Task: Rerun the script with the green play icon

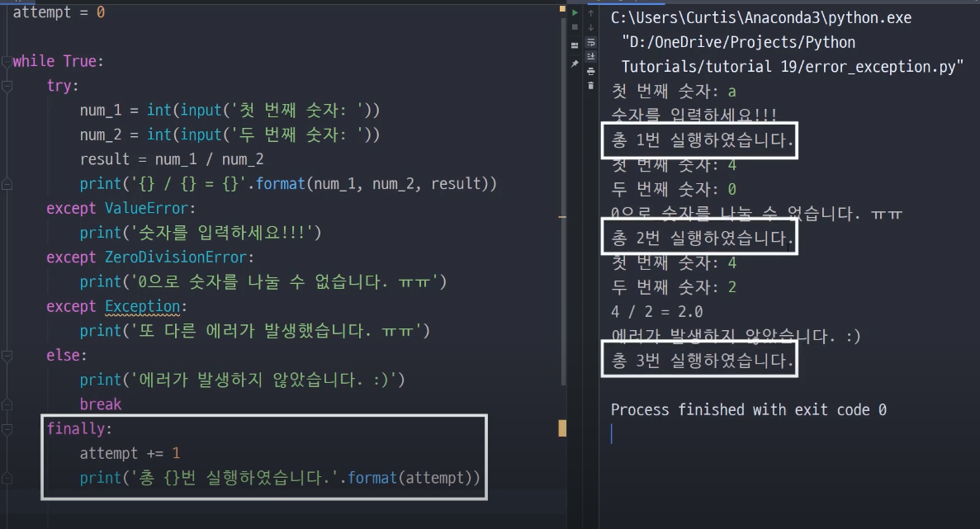Action: click(575, 12)
